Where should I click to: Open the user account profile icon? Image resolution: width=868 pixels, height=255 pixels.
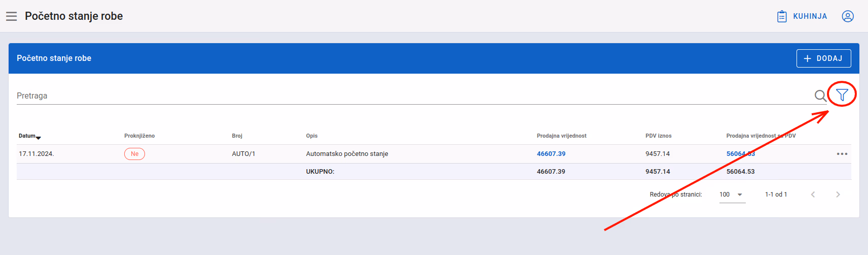point(848,16)
